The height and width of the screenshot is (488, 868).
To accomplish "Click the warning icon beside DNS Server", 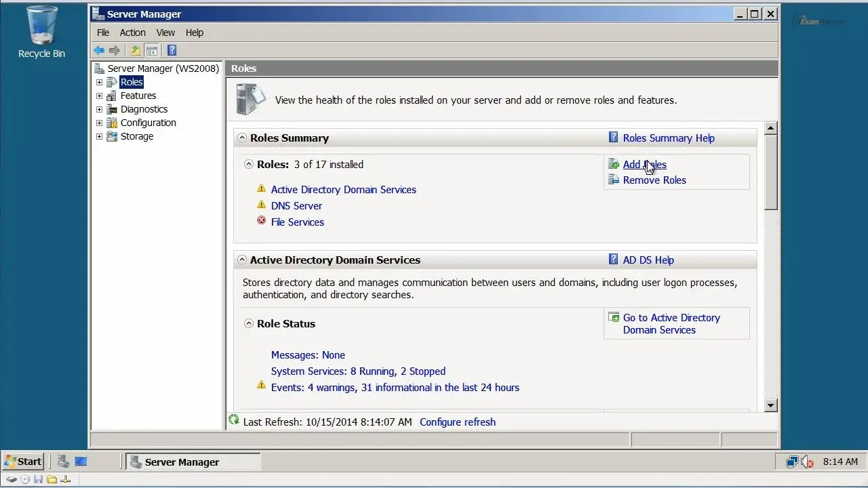I will click(x=261, y=205).
